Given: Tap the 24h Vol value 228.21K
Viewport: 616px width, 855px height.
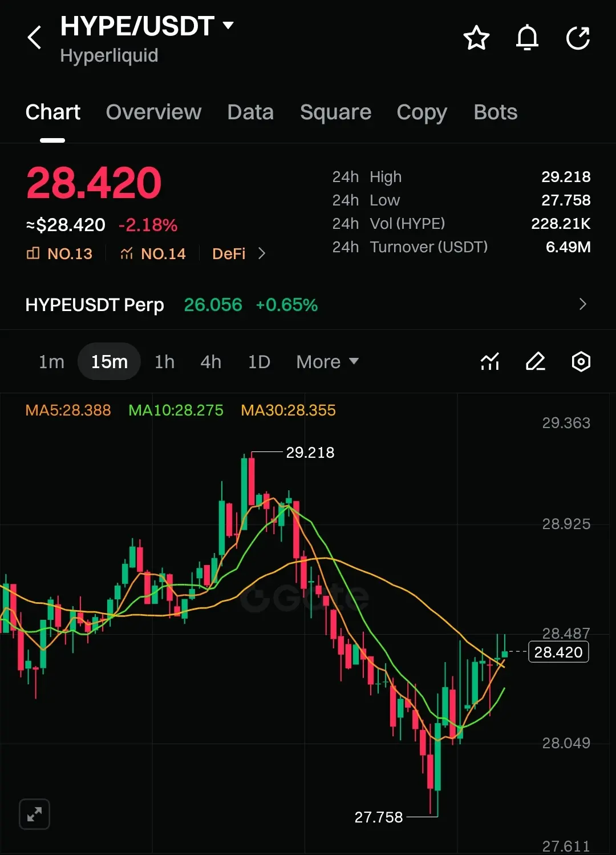Looking at the screenshot, I should 561,224.
